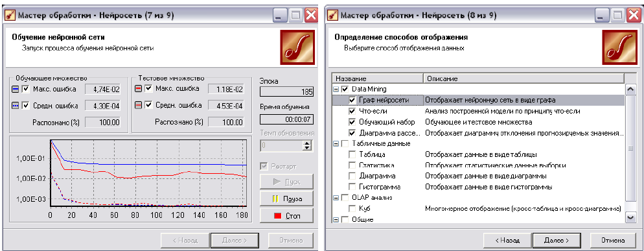Click Назад in the 8 из 9 window
Screen dimensions: 644x251
[507, 240]
